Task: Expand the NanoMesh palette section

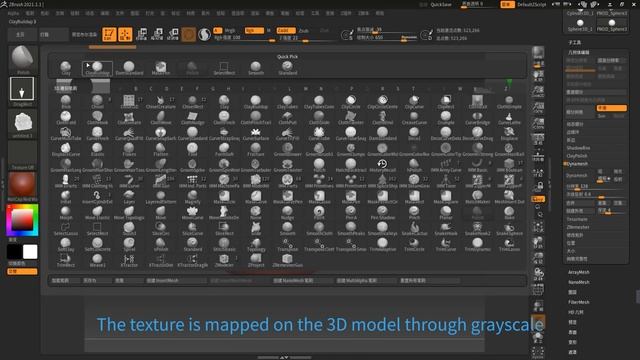Action: click(x=578, y=282)
